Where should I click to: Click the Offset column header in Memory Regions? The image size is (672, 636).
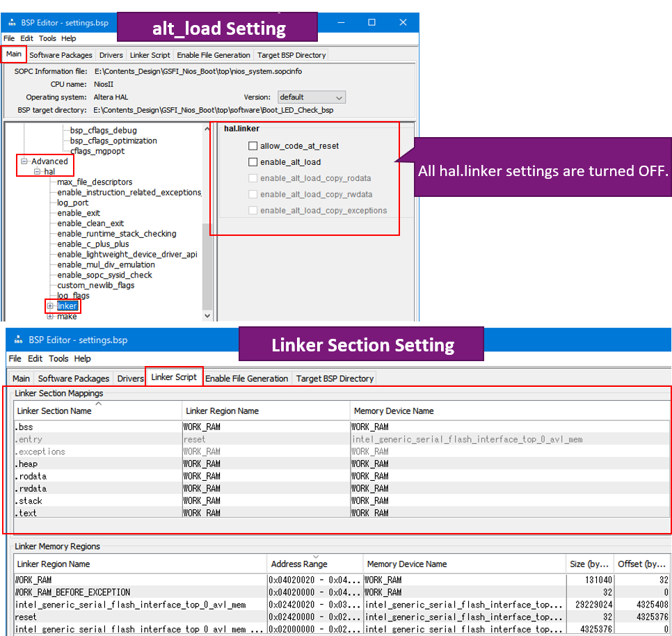pyautogui.click(x=642, y=564)
